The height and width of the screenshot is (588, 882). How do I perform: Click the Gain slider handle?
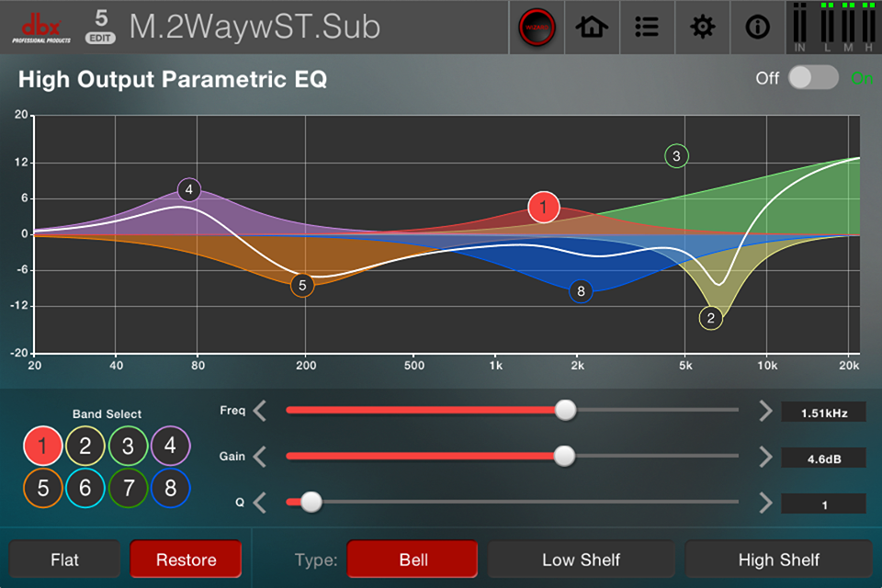564,456
